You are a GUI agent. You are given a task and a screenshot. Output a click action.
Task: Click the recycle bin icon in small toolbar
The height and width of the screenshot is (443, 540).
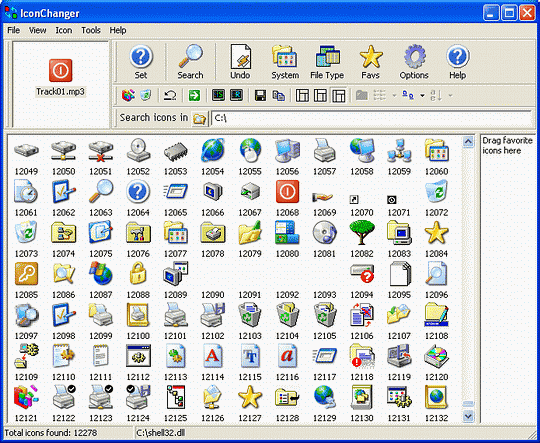(x=146, y=95)
